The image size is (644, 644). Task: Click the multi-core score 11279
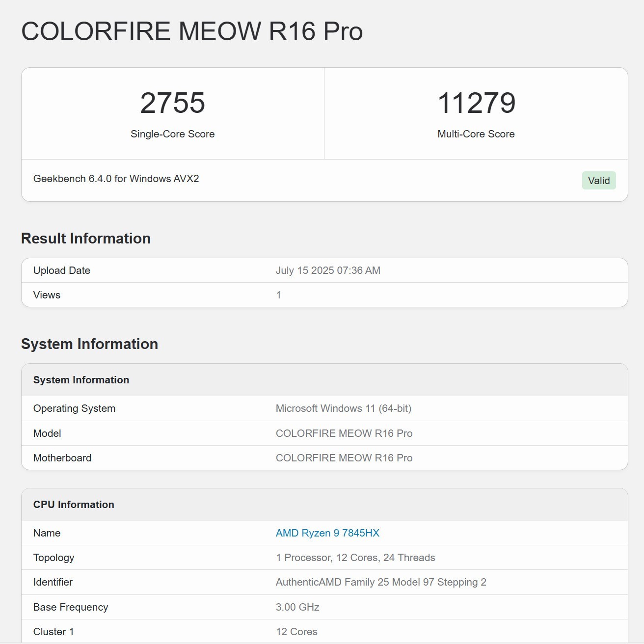(x=476, y=103)
